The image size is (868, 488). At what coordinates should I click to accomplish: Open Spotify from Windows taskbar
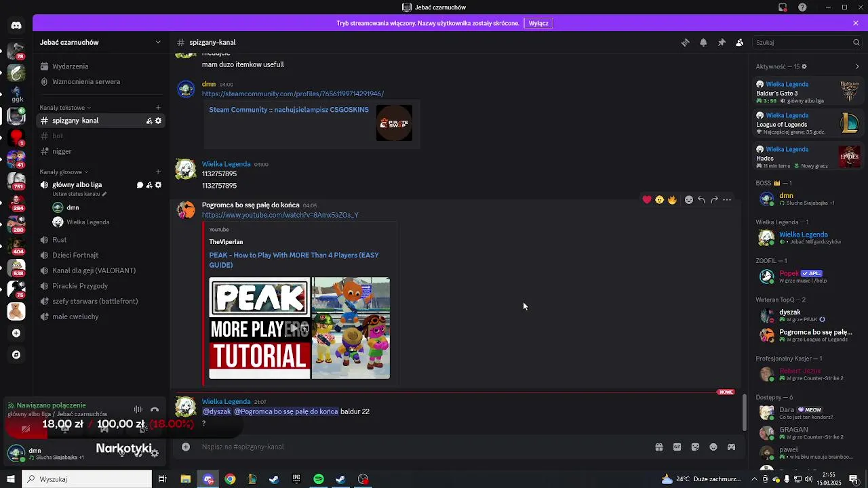click(x=319, y=479)
